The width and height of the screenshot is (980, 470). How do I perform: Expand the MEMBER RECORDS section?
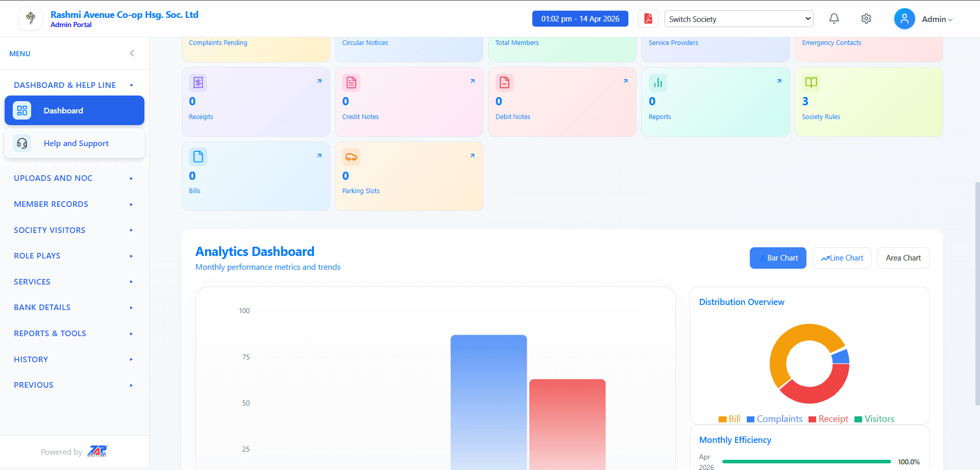click(x=74, y=204)
